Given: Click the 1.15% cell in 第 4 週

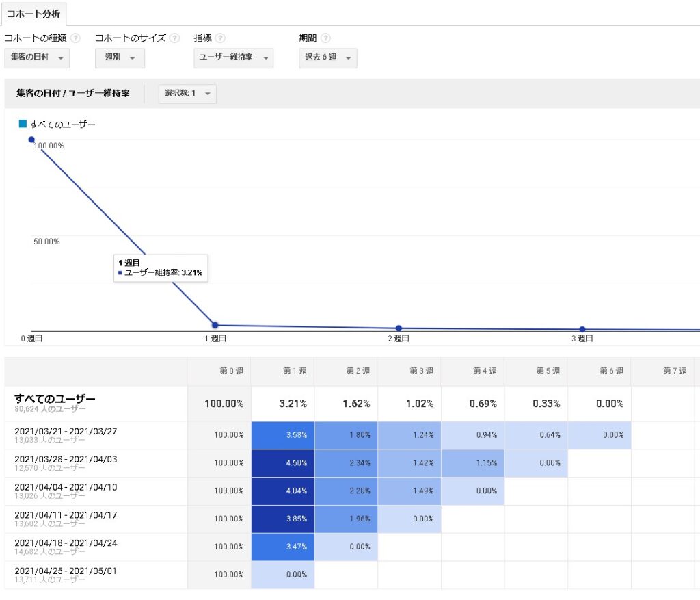Looking at the screenshot, I should click(x=473, y=463).
